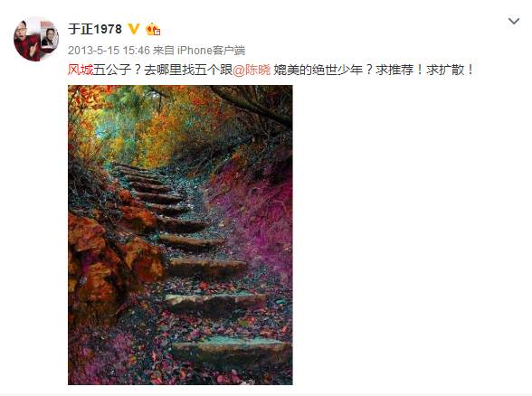The image size is (532, 396).
Task: Click the 五公子 text after 风城
Action: 112,70
